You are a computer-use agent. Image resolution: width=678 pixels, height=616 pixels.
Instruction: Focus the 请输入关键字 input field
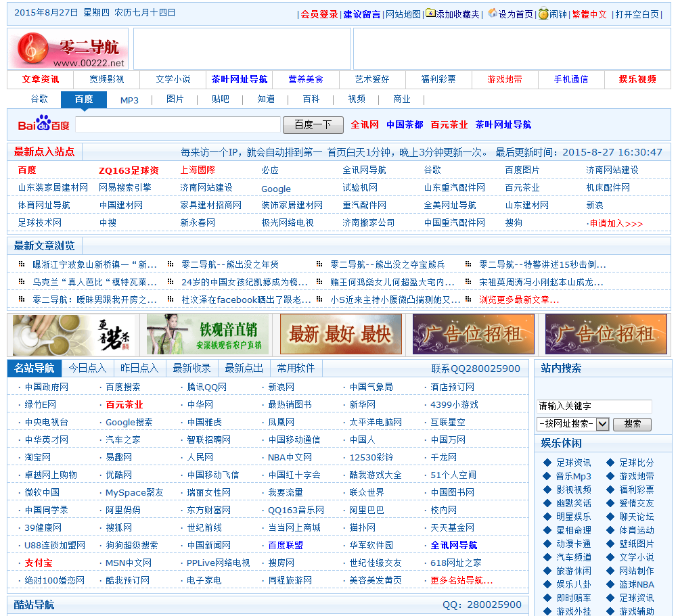click(594, 406)
